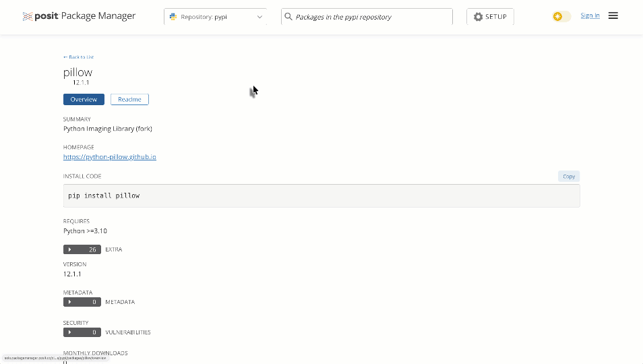Open the Repository: pypi dropdown
643x364 pixels.
[x=215, y=17]
